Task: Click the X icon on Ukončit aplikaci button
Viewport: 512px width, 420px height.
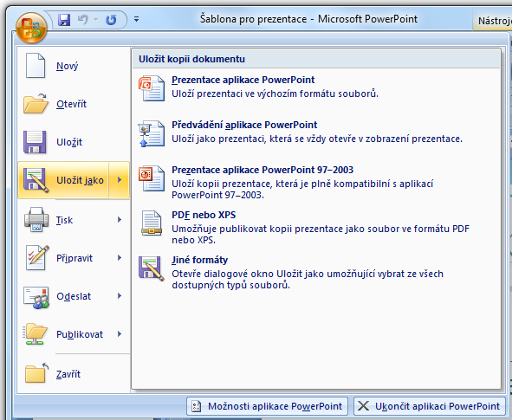Action: (x=363, y=406)
